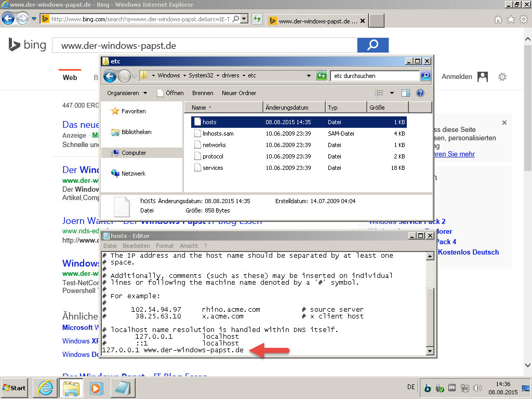Open the Bearbeiten menu in Editor
Viewport: 532px width, 399px height.
(136, 246)
